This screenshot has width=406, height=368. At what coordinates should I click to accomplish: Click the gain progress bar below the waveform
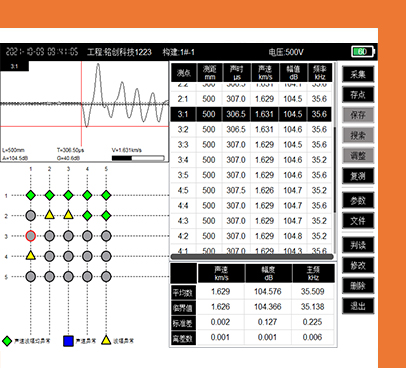point(138,158)
